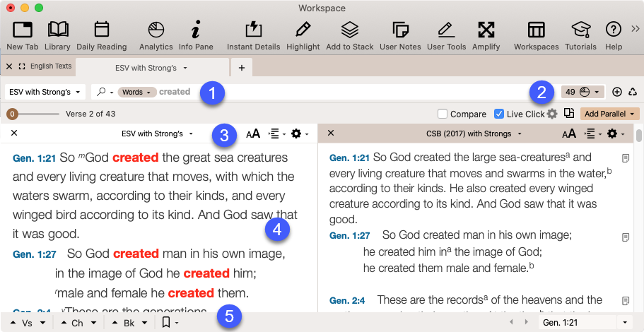Select the Highlight pen tool
The height and width of the screenshot is (332, 644).
[303, 30]
